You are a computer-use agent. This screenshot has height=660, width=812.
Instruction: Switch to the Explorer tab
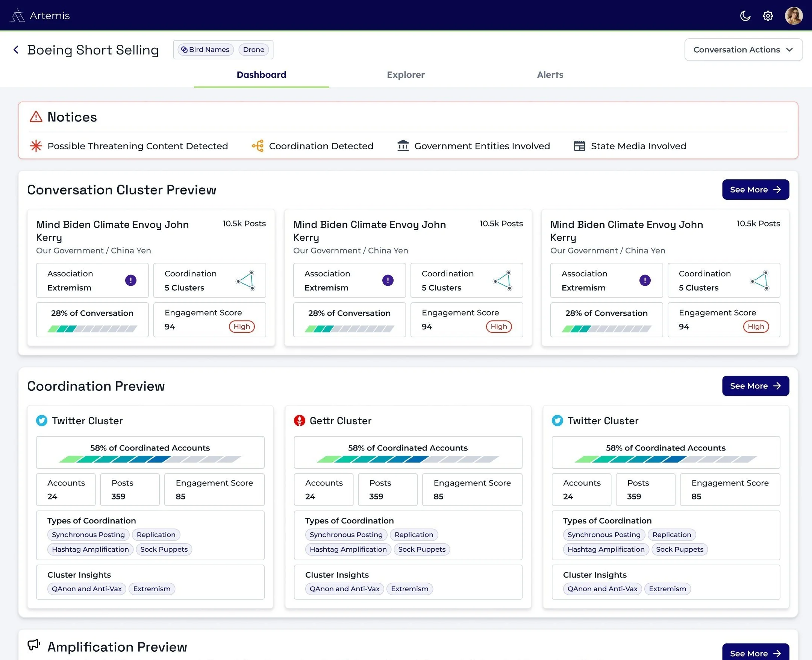[405, 75]
